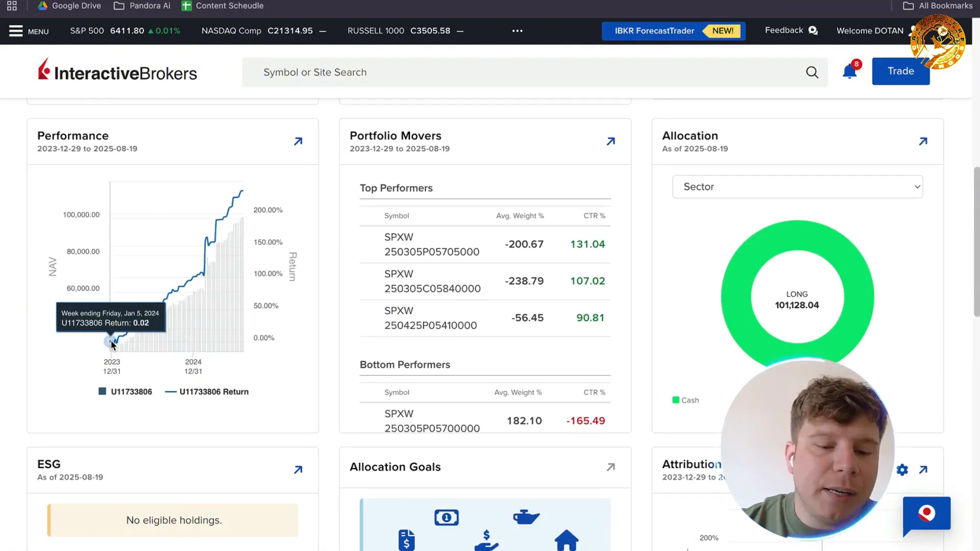
Task: Click the house goal icon
Action: 567,540
